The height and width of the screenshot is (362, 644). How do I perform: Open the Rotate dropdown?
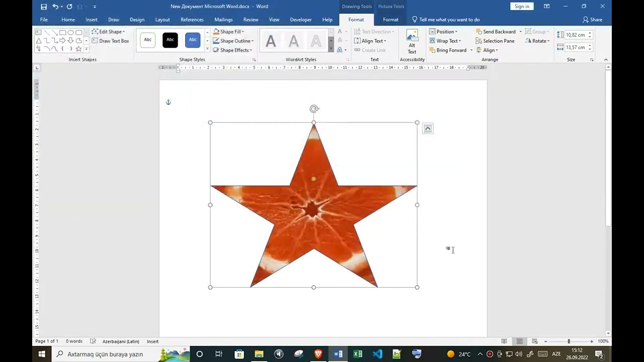tap(537, 41)
